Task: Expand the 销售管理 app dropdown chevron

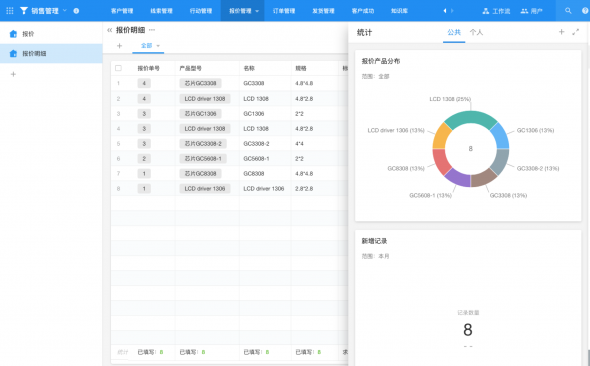Action: [65, 11]
